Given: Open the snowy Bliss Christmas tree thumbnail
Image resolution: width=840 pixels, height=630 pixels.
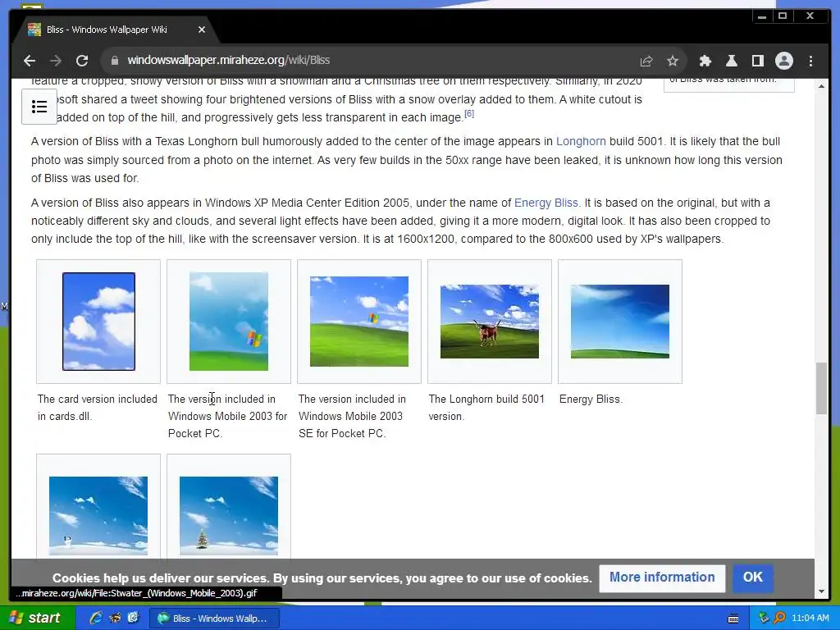Looking at the screenshot, I should click(229, 516).
